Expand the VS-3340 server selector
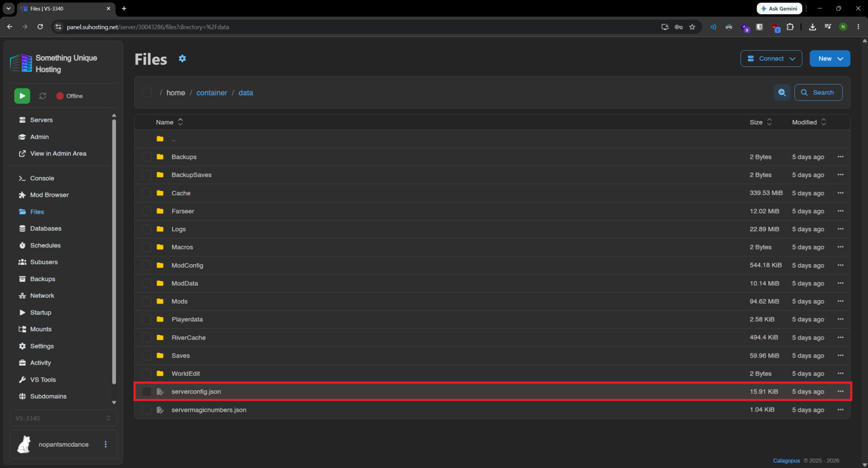 pyautogui.click(x=63, y=418)
